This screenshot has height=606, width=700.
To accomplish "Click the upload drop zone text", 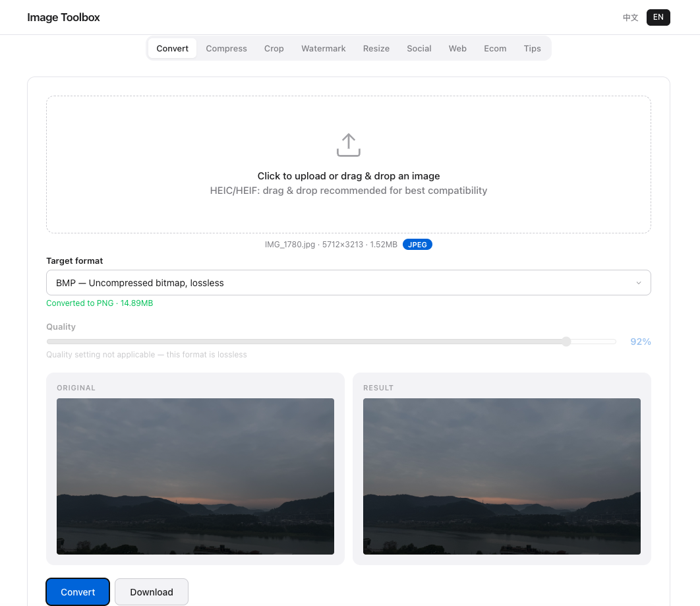I will pos(348,176).
